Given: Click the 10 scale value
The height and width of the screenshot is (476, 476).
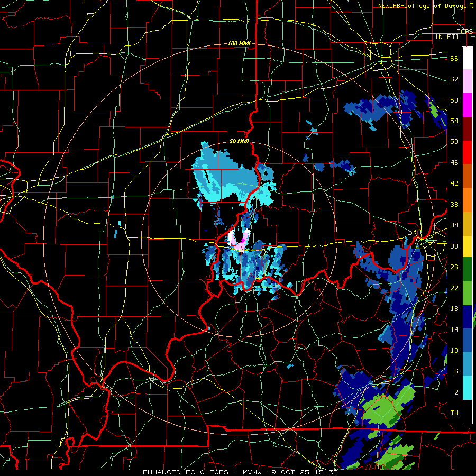Looking at the screenshot, I should point(454,350).
